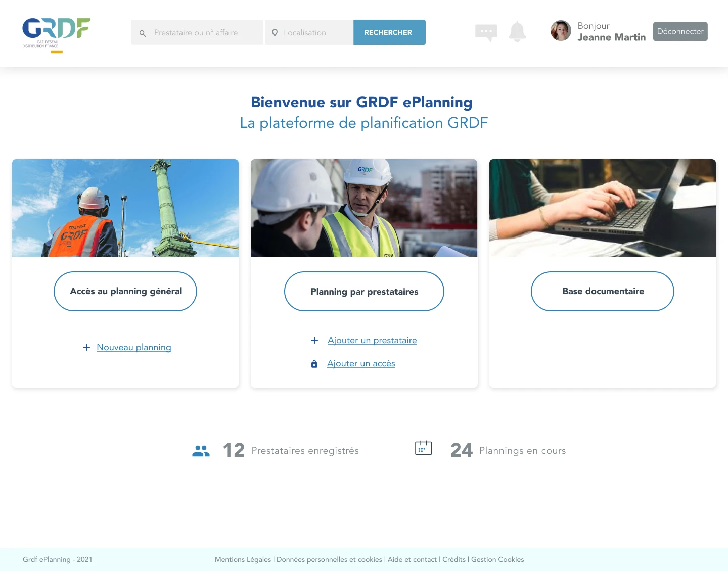Click Jeanne Martin's profile avatar
728x571 pixels.
[x=561, y=31]
